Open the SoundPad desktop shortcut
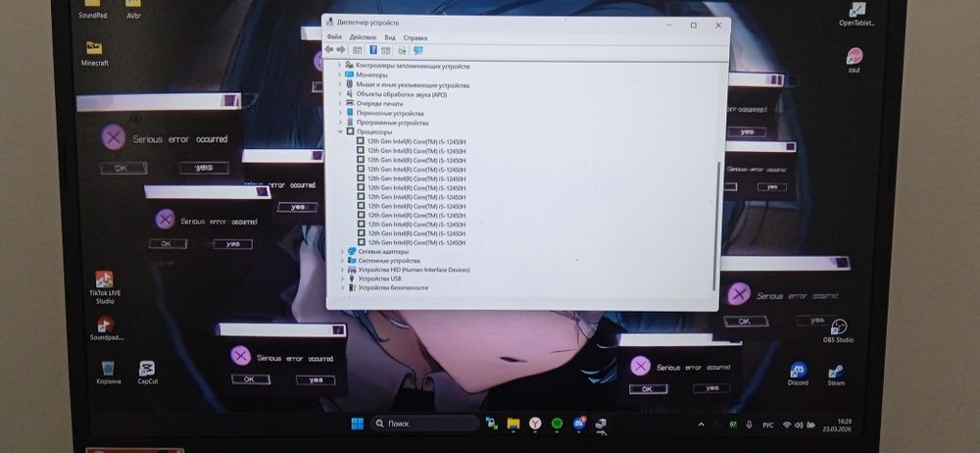This screenshot has height=453, width=980. click(92, 10)
